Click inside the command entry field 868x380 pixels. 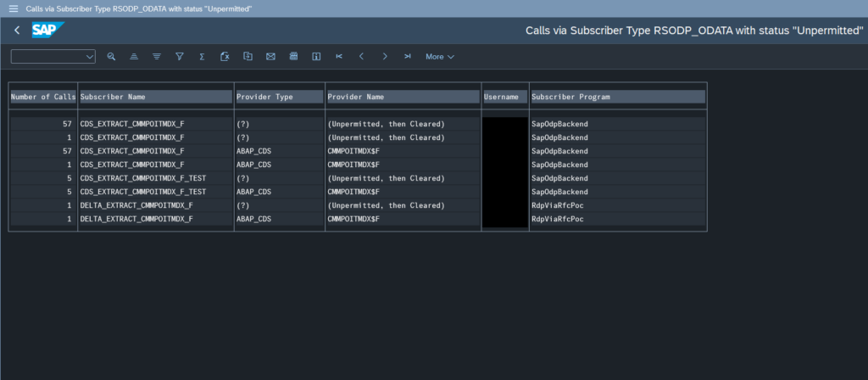pos(47,57)
